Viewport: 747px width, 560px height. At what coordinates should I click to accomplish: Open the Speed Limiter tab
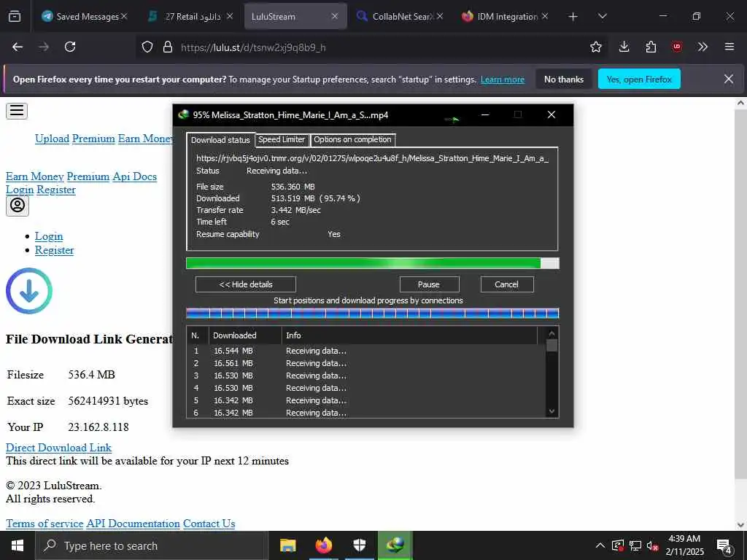pos(282,139)
